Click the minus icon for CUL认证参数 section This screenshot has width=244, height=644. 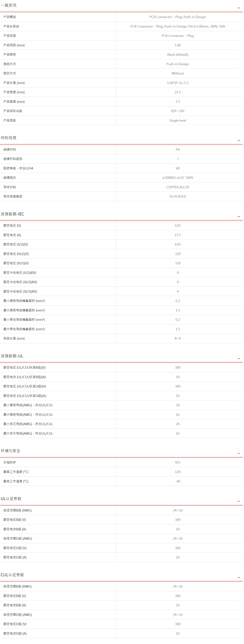238,577
